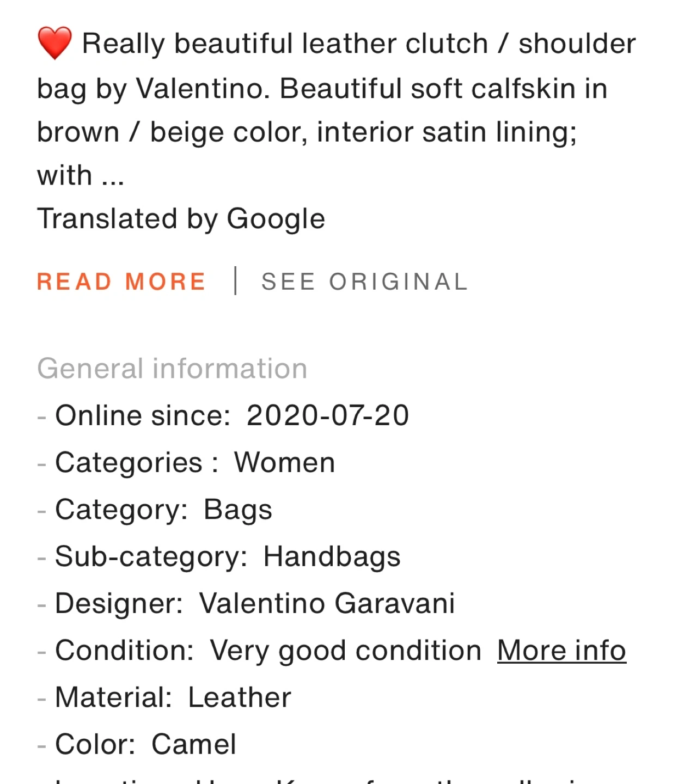Viewport: 678px width, 784px height.
Task: Tap the Sub-category field label
Action: tap(151, 556)
